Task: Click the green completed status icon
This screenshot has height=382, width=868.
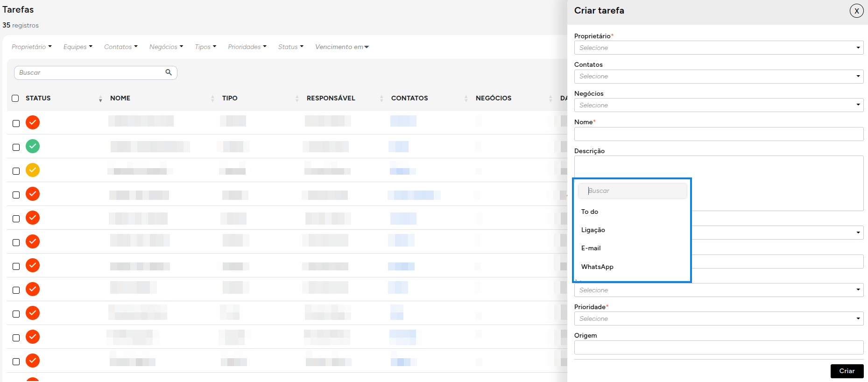Action: click(33, 146)
